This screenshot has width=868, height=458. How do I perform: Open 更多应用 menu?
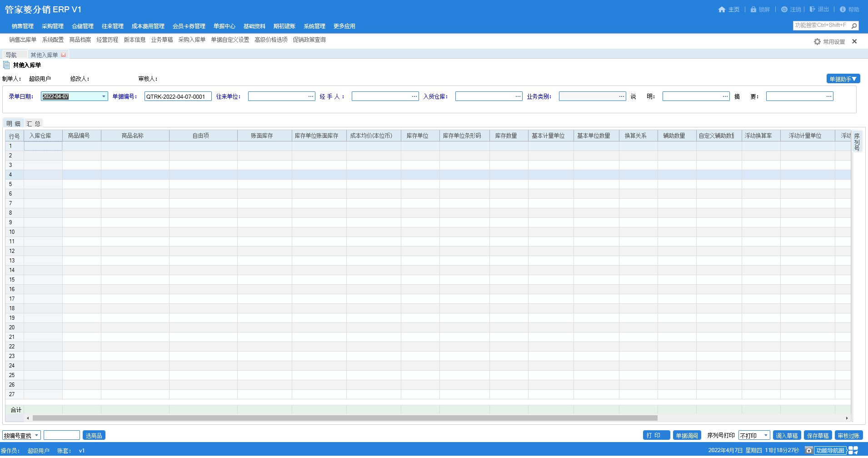[344, 26]
